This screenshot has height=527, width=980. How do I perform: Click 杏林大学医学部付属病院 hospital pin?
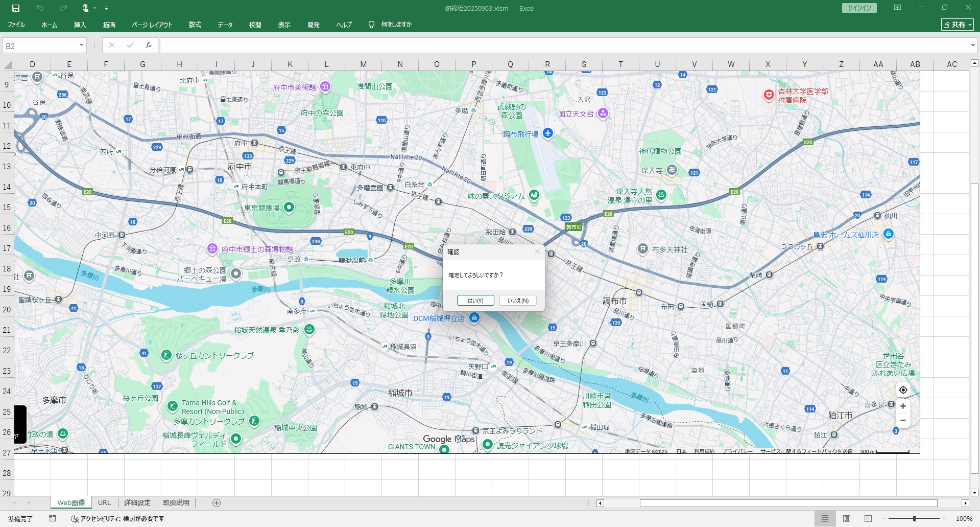(769, 95)
